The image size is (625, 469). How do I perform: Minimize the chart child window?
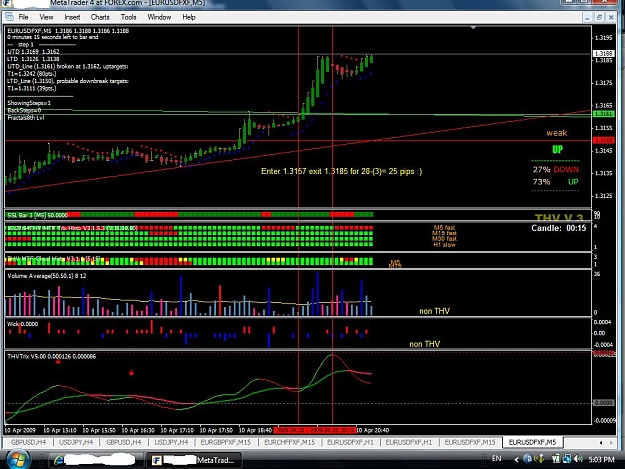click(587, 18)
